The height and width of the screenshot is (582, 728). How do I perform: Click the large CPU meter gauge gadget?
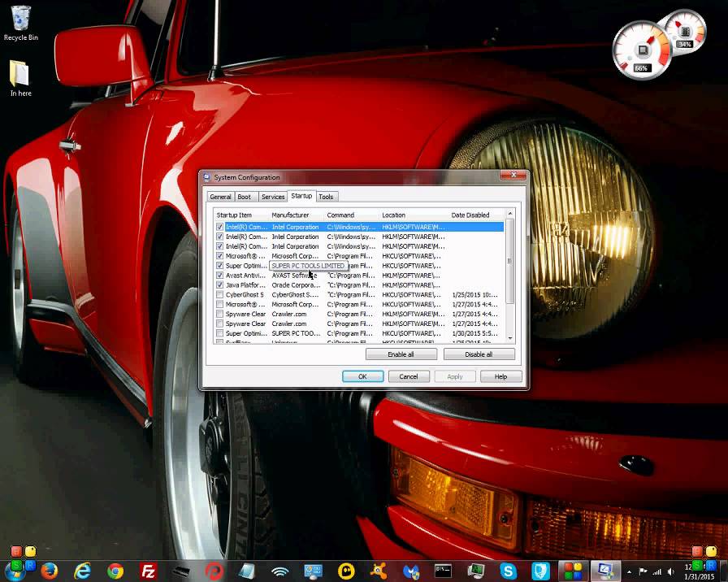tap(642, 50)
